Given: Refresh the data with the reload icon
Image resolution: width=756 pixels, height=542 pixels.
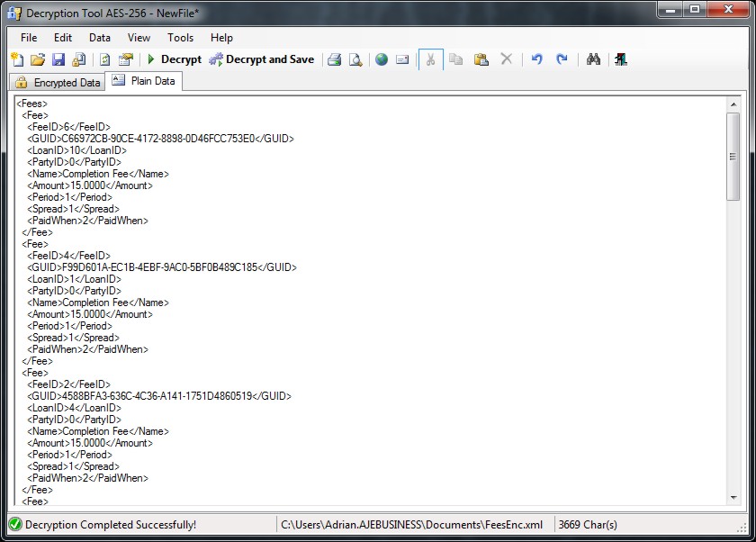Looking at the screenshot, I should [105, 59].
